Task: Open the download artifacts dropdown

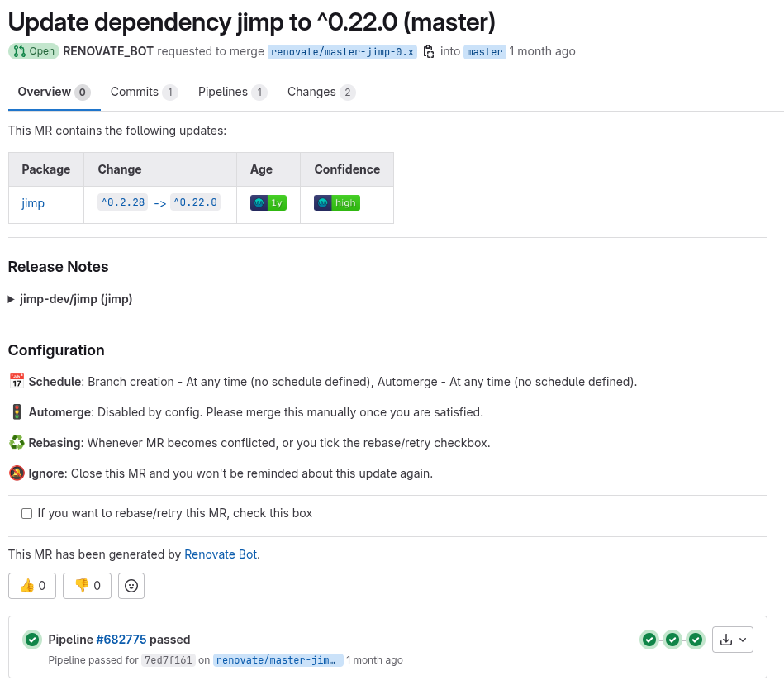Action: pos(732,640)
